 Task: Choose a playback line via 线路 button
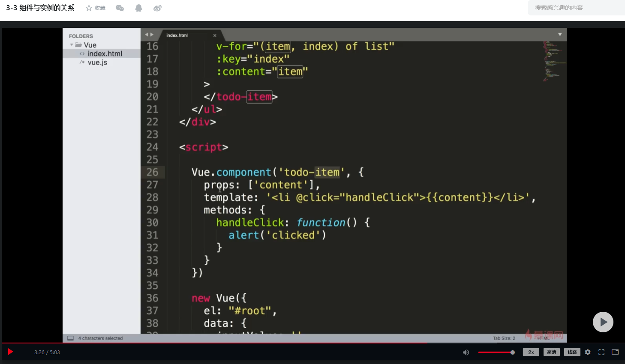572,352
